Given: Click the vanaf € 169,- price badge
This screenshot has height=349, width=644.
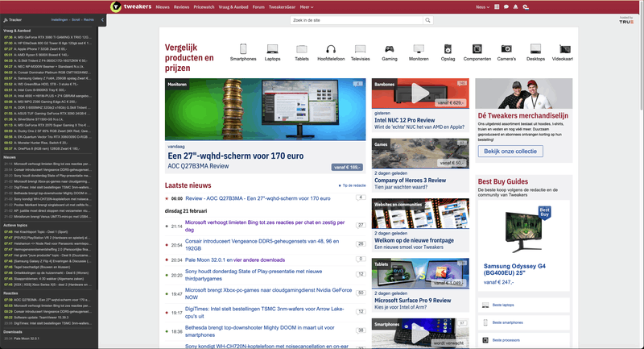Looking at the screenshot, I should pyautogui.click(x=347, y=167).
